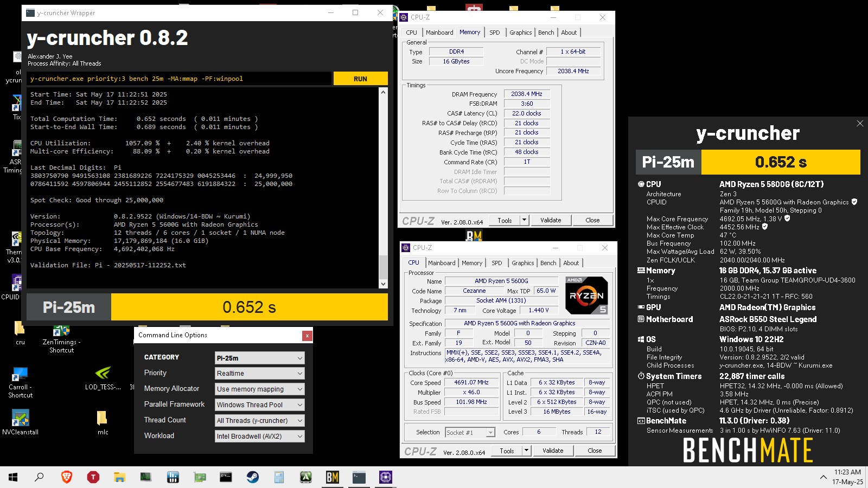This screenshot has width=868, height=488.
Task: Open the CPU-Z purple chip taskbar icon
Action: pyautogui.click(x=386, y=477)
